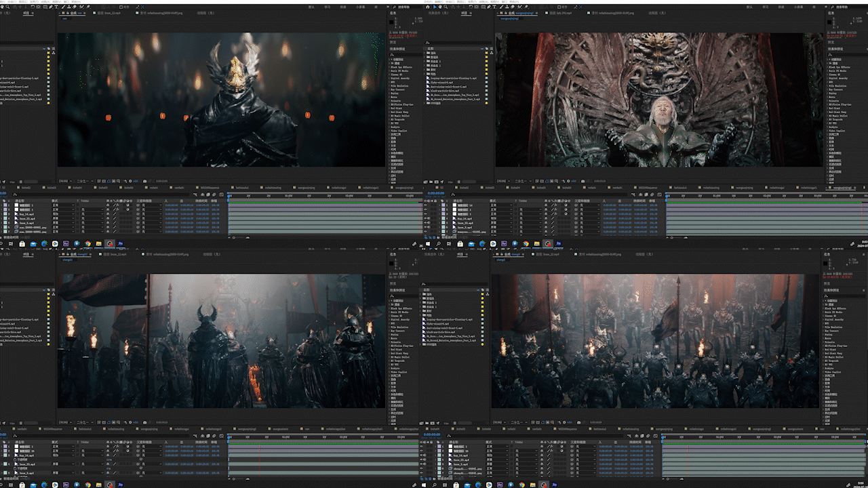Click zoom-out mountain icon in top-left timeline
The height and width of the screenshot is (488, 868).
(230, 237)
